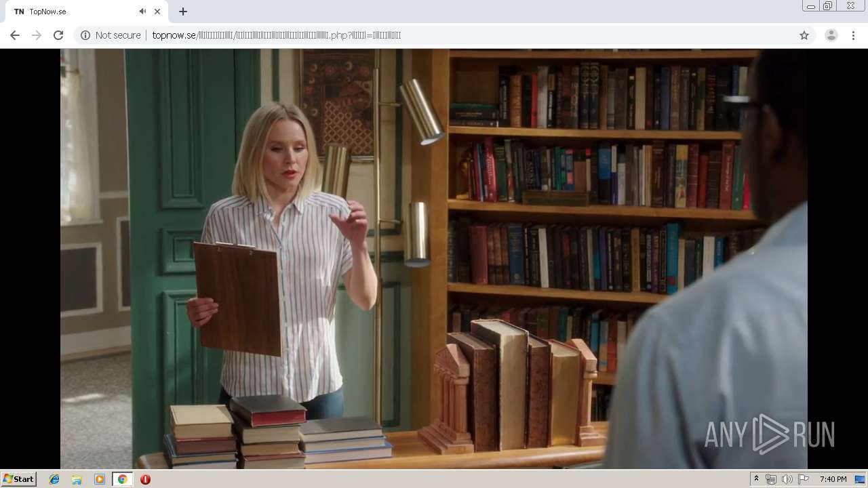Image resolution: width=868 pixels, height=488 pixels.
Task: Bookmark this page with the star
Action: pos(804,35)
